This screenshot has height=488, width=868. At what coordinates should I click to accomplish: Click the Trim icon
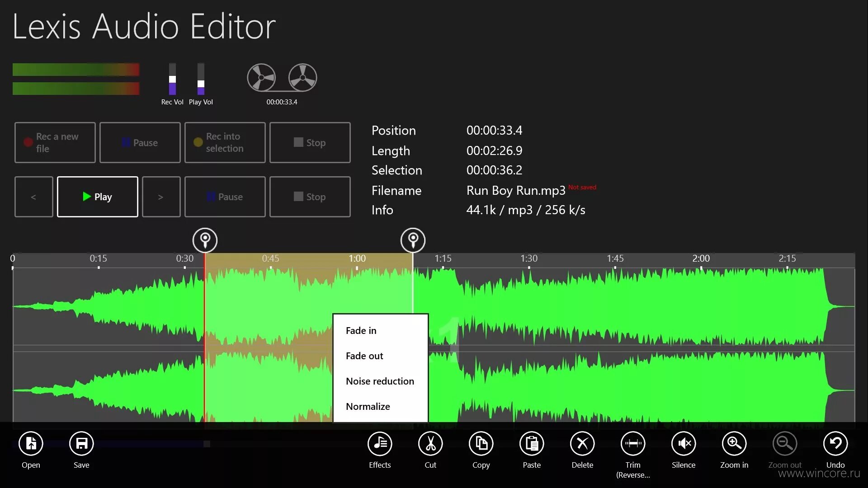(x=633, y=444)
